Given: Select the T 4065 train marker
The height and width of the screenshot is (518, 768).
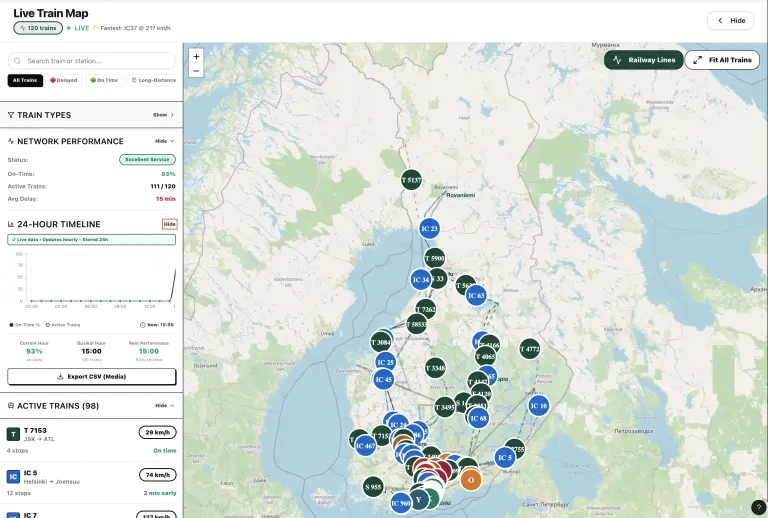Looking at the screenshot, I should [485, 357].
